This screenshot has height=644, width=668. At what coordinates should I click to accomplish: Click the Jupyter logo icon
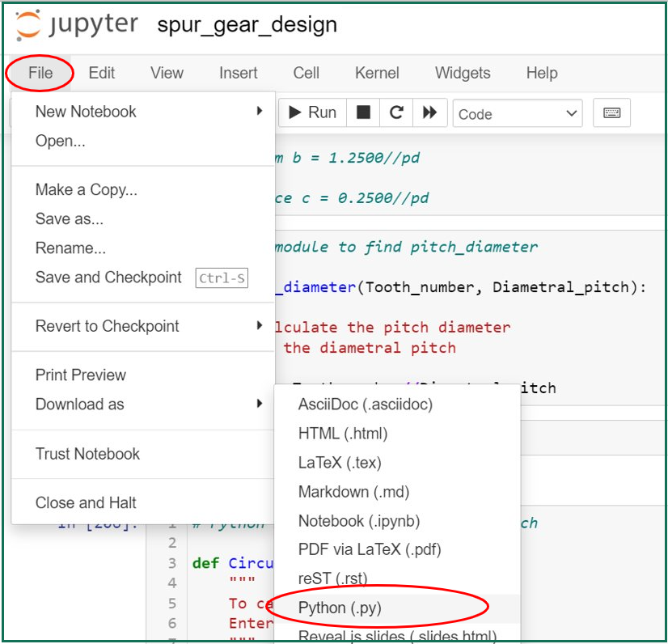(28, 25)
